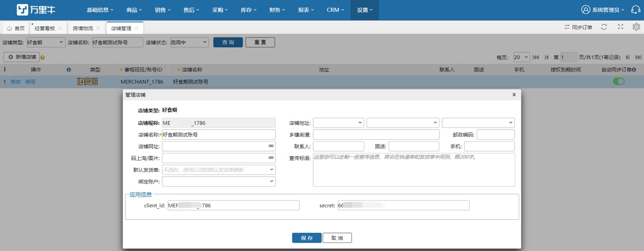Go to the last page arrow
This screenshot has width=644, height=251.
click(639, 57)
